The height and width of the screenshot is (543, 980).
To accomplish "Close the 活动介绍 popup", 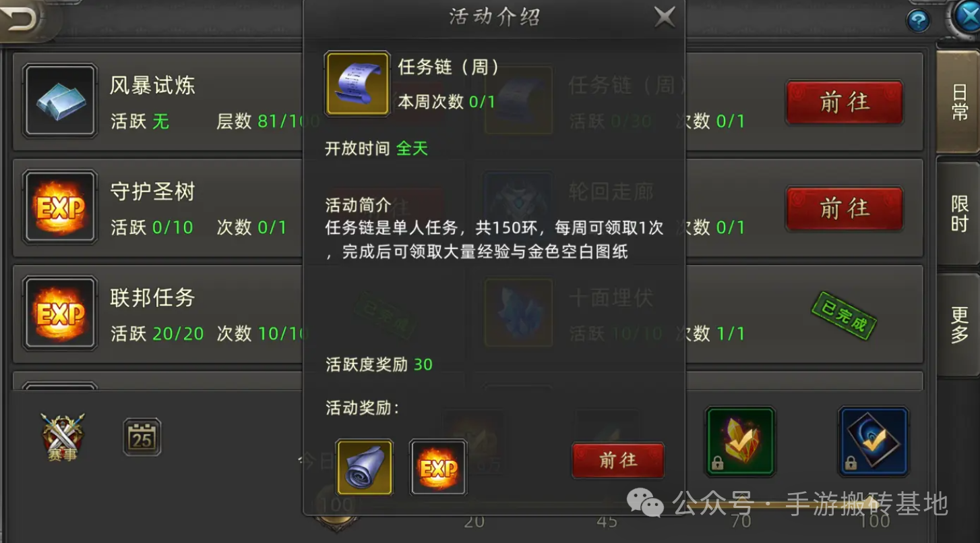I will pos(665,18).
